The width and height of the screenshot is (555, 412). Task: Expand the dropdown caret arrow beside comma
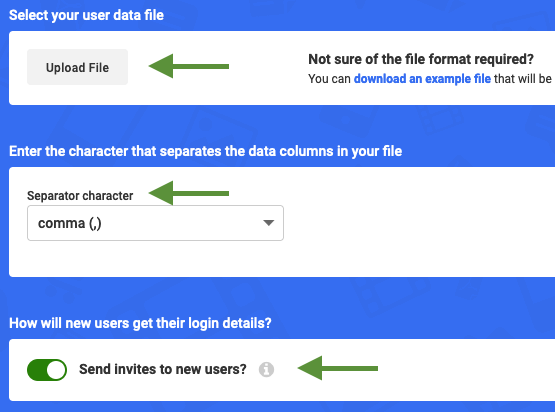pyautogui.click(x=269, y=223)
